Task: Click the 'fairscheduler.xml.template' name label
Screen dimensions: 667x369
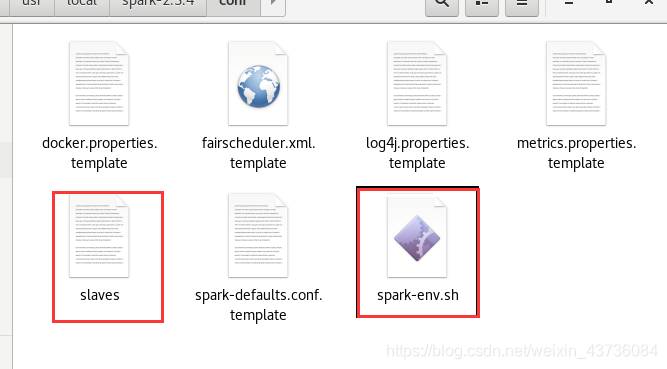Action: pos(258,153)
